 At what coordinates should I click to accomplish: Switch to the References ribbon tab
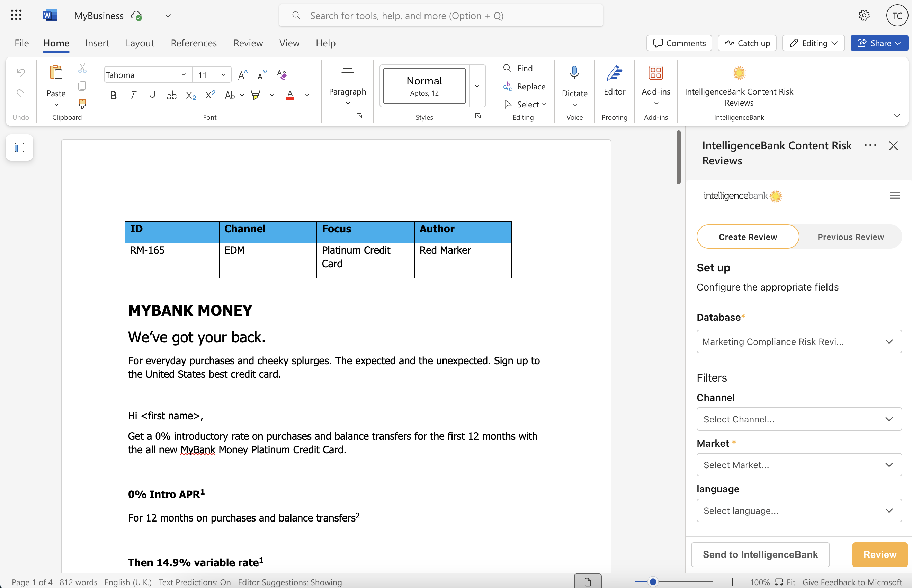pyautogui.click(x=194, y=43)
